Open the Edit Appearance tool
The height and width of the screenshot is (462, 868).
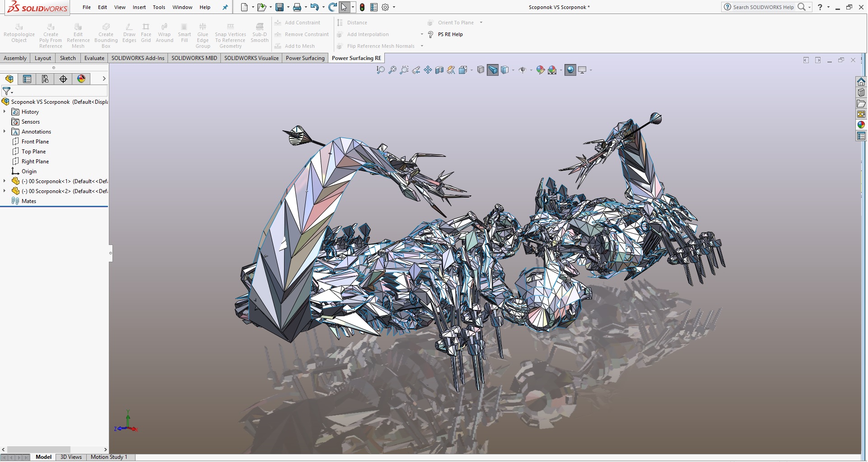[x=540, y=70]
